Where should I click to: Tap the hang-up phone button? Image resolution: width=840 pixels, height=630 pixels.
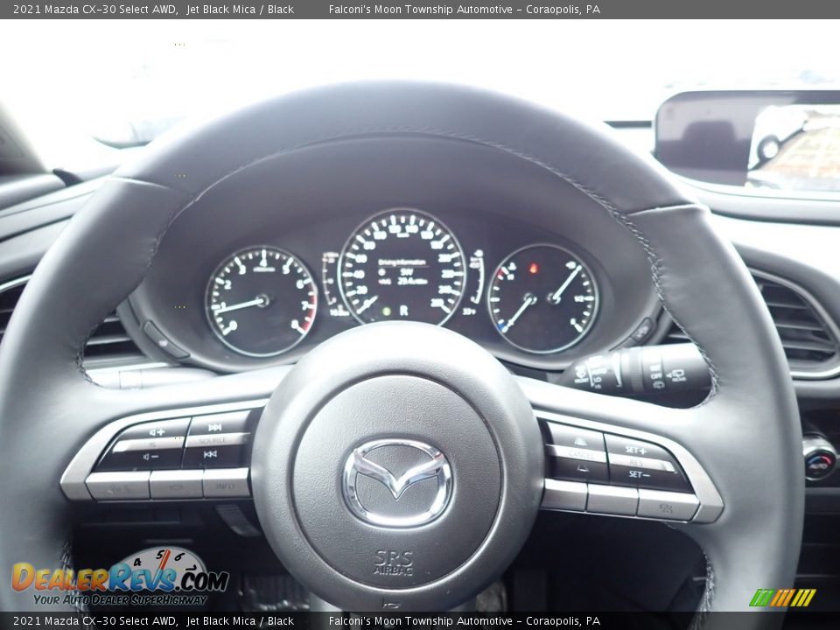176,486
